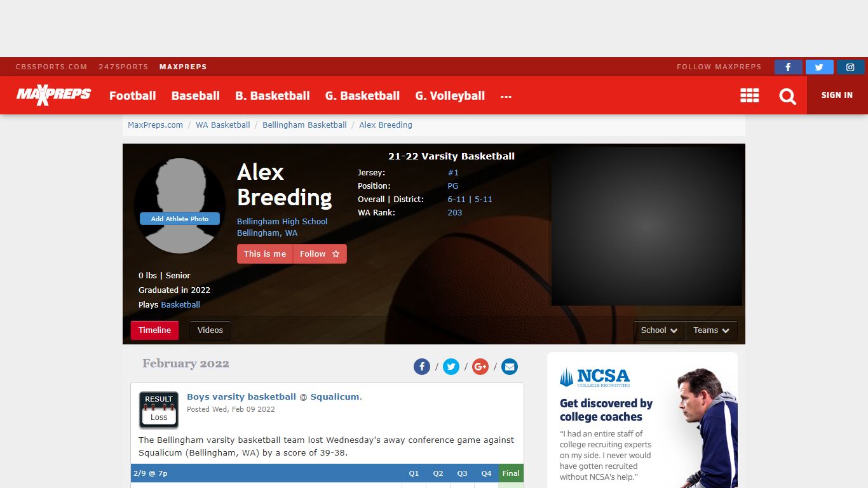Click PG position link
Image resolution: width=868 pixels, height=488 pixels.
point(453,186)
